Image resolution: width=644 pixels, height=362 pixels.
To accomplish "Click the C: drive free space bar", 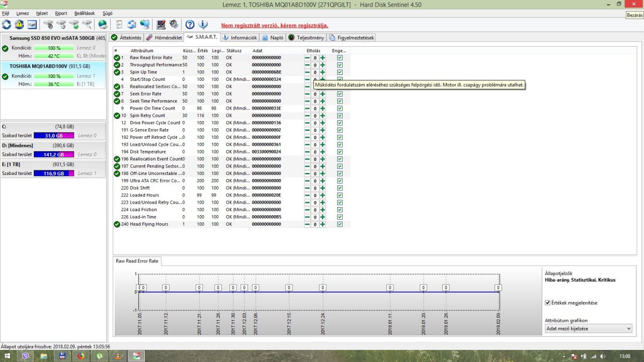I will [54, 136].
